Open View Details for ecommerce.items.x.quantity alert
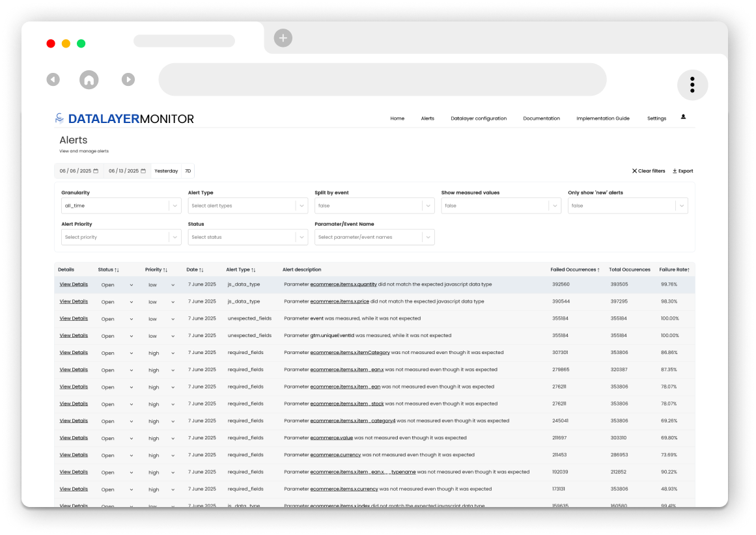756x535 pixels. click(x=74, y=284)
